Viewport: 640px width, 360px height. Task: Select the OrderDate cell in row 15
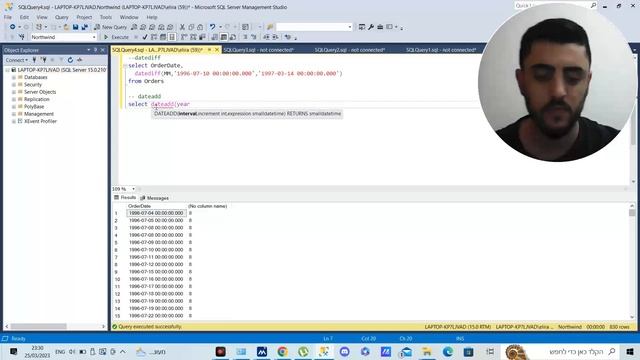tap(156, 316)
